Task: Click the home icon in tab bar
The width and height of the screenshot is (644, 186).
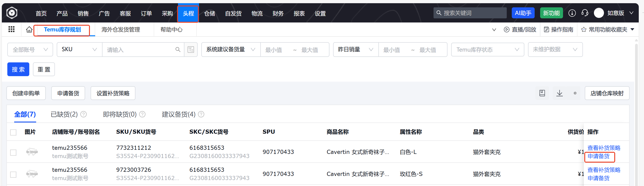Action: (x=29, y=30)
